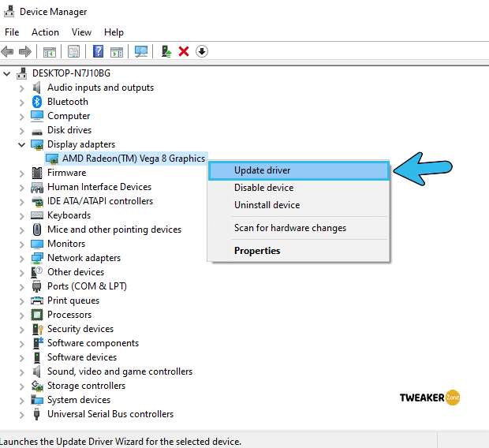
Task: Select the DESKTOP-N7J10BG computer name
Action: [72, 73]
